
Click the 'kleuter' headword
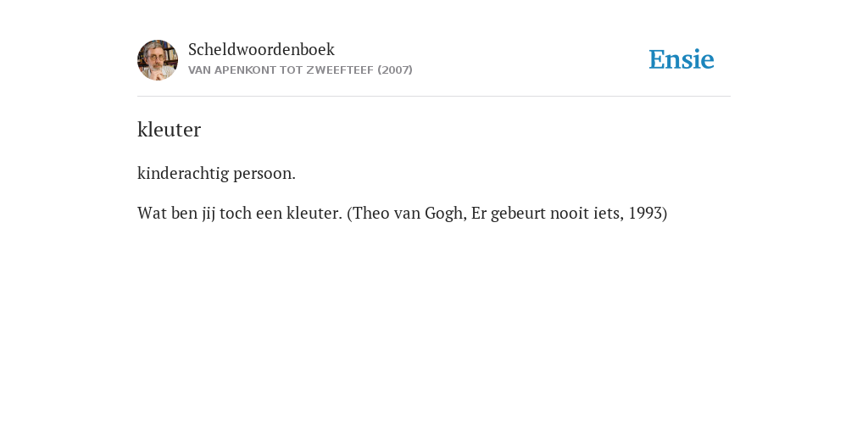click(169, 130)
